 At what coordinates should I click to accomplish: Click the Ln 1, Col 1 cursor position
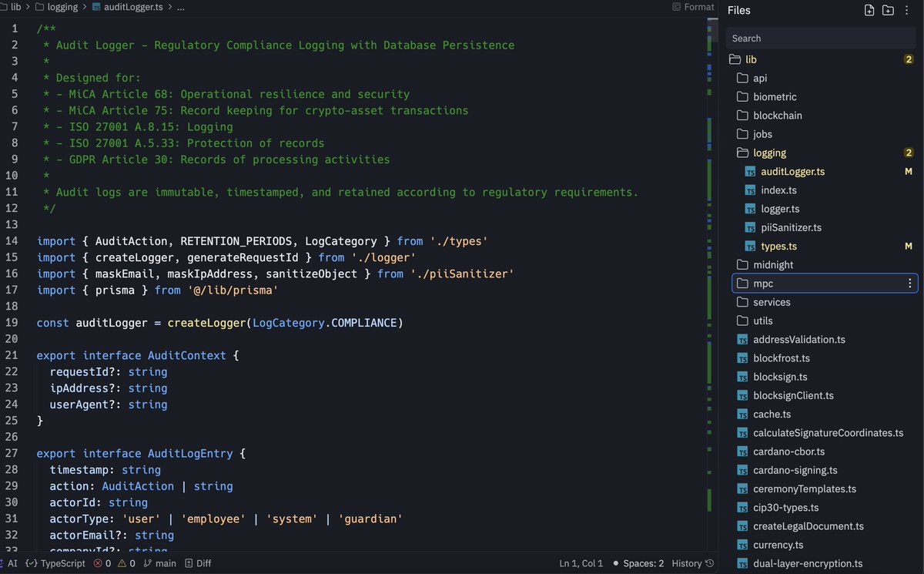[581, 563]
